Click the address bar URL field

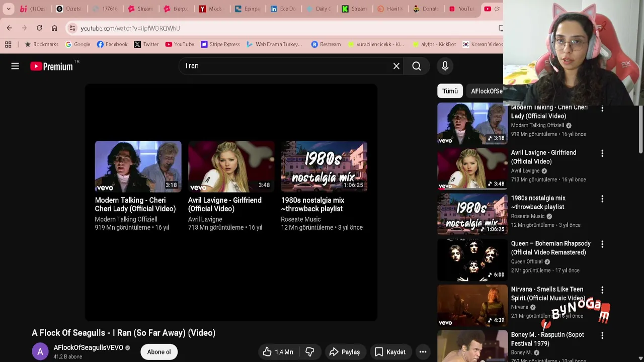[x=282, y=28]
